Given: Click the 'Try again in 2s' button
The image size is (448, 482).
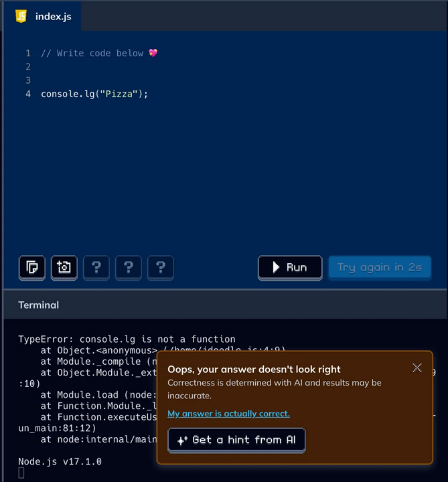Looking at the screenshot, I should click(380, 267).
